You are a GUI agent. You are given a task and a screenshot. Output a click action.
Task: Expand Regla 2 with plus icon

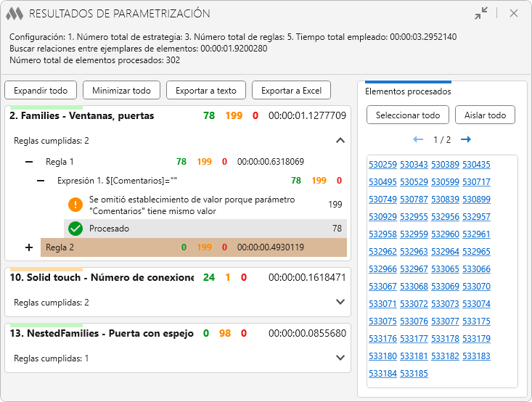coord(29,247)
